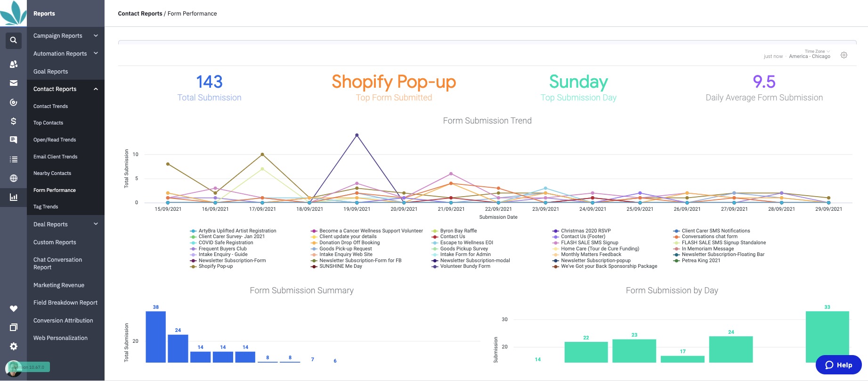Open the contacts icon in sidebar
The height and width of the screenshot is (381, 868).
click(x=13, y=64)
